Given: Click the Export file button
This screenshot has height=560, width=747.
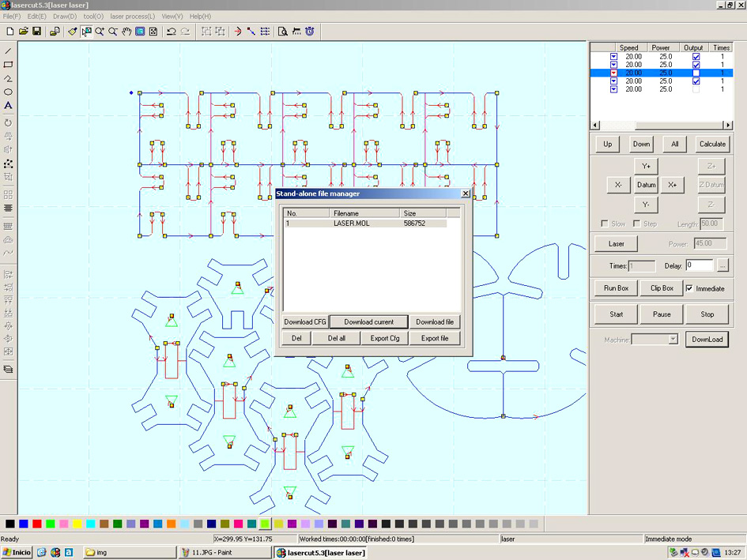Looking at the screenshot, I should [x=435, y=338].
